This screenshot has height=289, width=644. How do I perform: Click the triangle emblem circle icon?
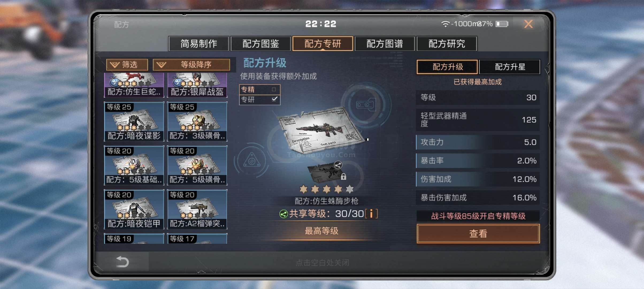click(252, 161)
